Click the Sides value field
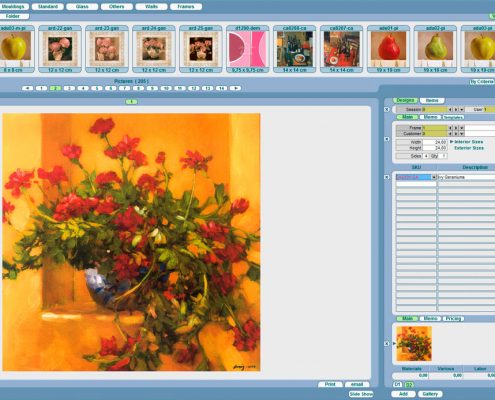Image resolution: width=495 pixels, height=400 pixels. [x=426, y=156]
